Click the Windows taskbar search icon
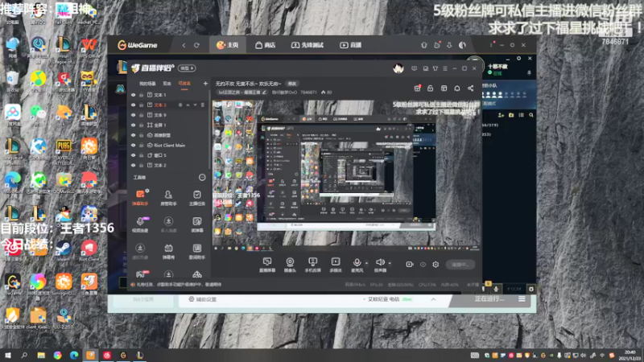 24,356
